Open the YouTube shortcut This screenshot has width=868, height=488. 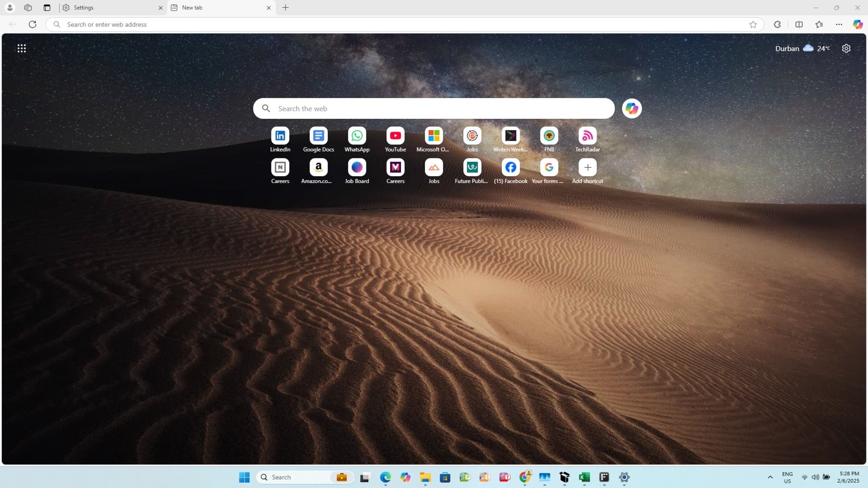[x=395, y=136]
